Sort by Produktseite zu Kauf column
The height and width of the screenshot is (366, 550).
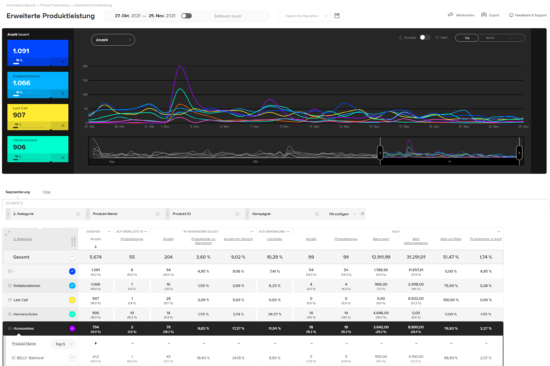point(485,239)
